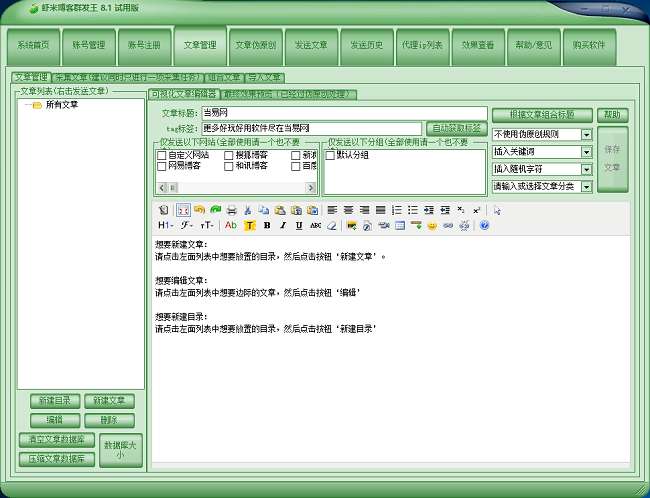Viewport: 650px width, 498px height.
Task: Click the print icon in editor toolbar
Action: tap(231, 210)
